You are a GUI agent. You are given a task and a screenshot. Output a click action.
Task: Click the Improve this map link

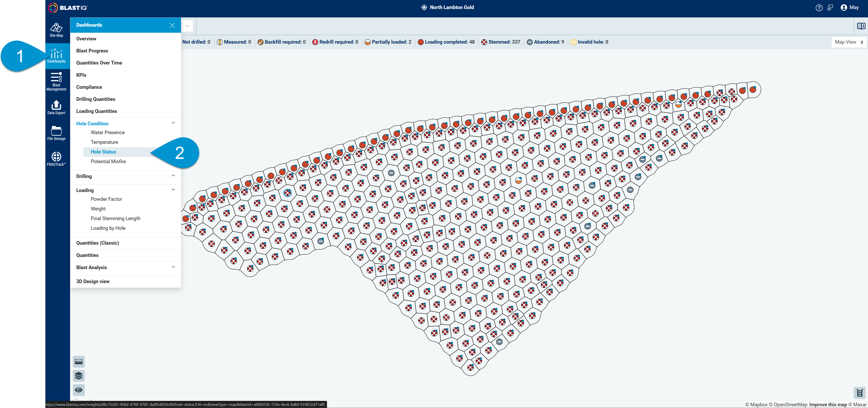click(x=828, y=405)
